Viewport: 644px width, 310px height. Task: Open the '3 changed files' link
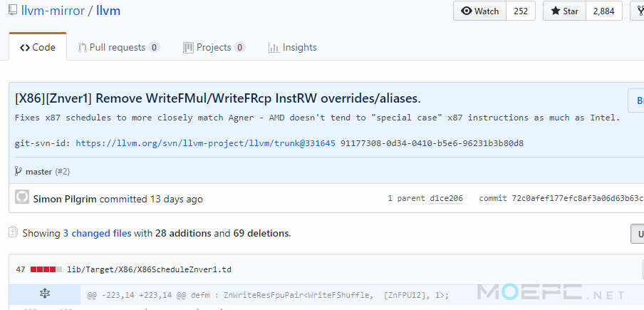(98, 233)
